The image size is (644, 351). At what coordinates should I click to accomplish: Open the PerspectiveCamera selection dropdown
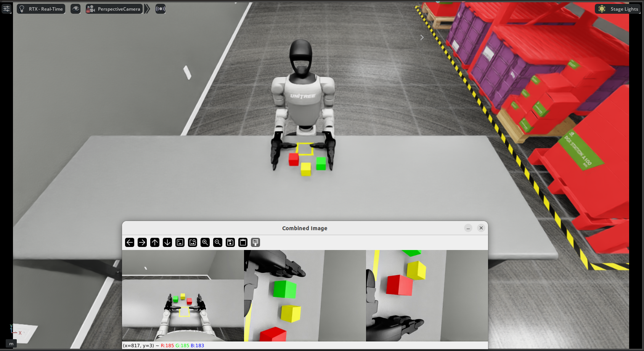point(114,8)
